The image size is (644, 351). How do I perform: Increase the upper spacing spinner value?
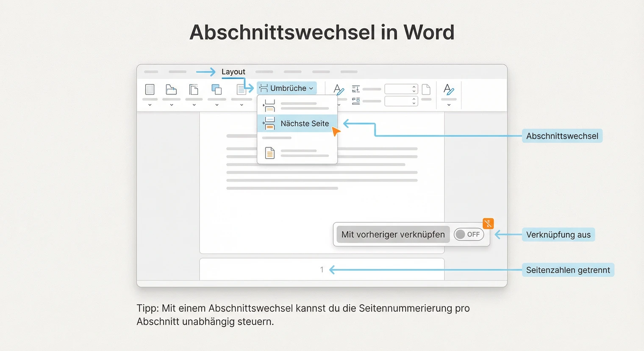click(413, 86)
